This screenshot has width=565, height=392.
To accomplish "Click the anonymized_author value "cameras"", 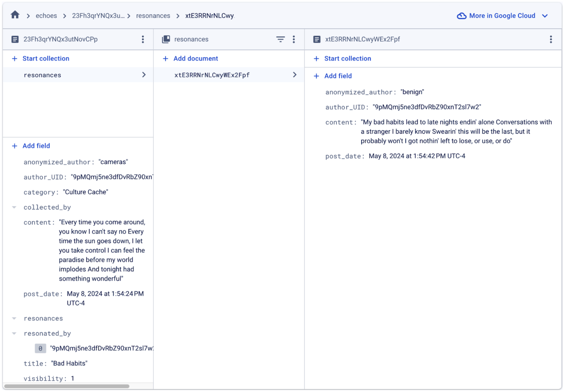I will pos(113,162).
